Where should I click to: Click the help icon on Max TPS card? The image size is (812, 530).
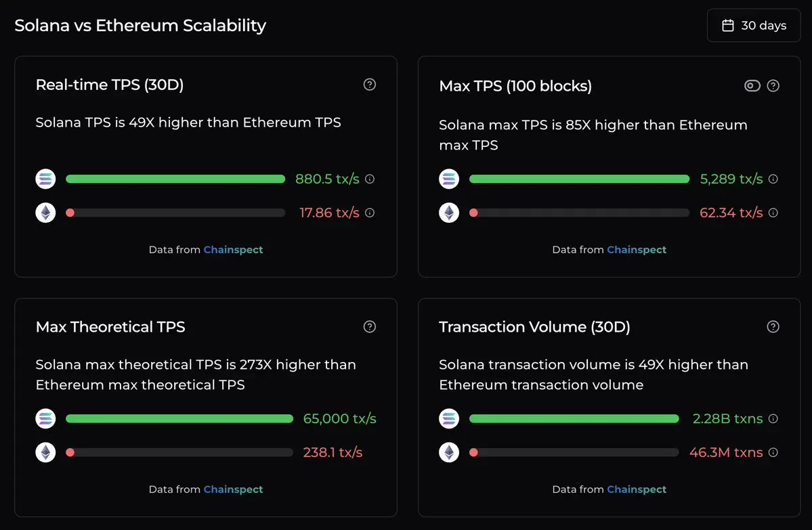tap(773, 86)
